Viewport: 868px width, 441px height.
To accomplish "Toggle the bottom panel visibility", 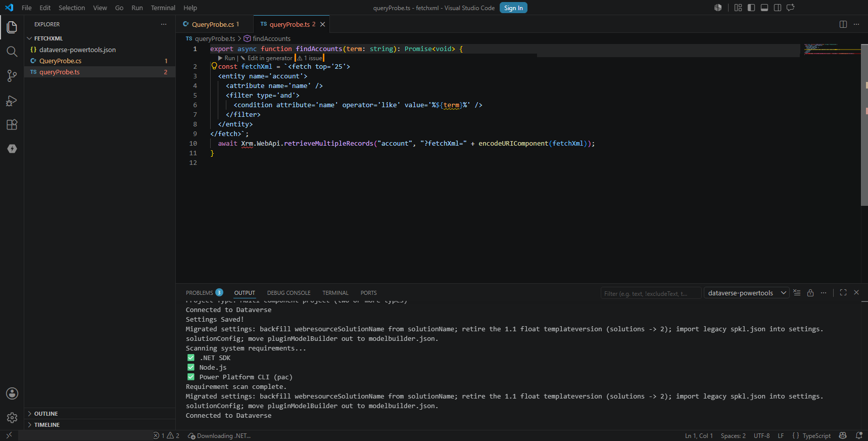I will click(764, 8).
